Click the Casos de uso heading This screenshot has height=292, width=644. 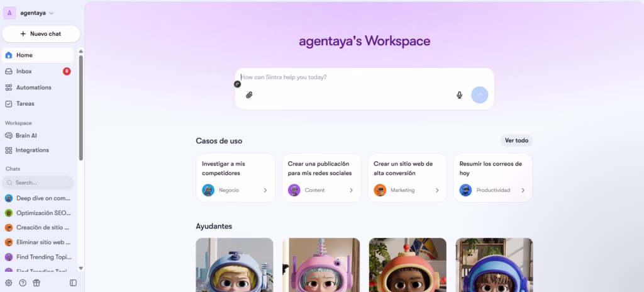pyautogui.click(x=219, y=141)
